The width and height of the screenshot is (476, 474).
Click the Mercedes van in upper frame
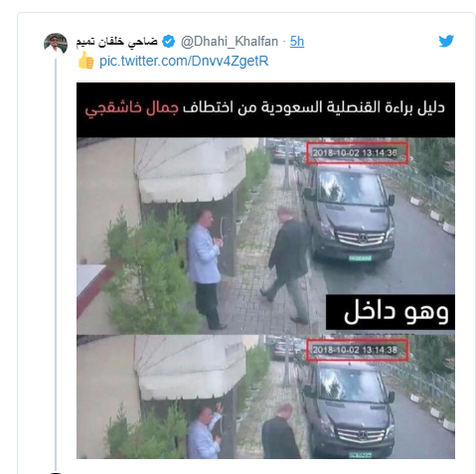click(348, 213)
